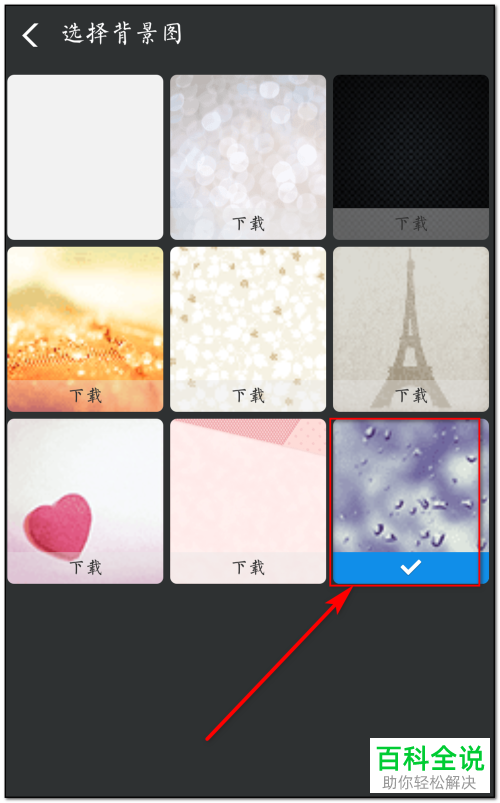Pick the dark carbon texture background
The height and width of the screenshot is (803, 500).
[x=411, y=141]
